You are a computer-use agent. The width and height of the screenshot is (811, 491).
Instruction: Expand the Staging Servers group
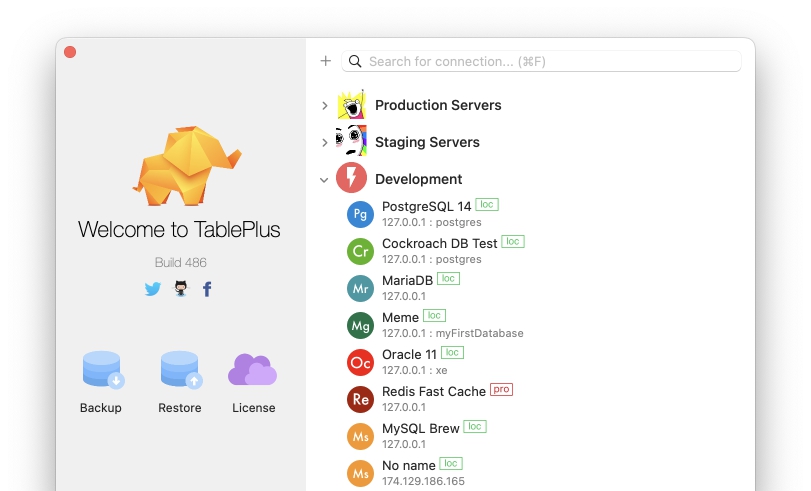pos(324,142)
